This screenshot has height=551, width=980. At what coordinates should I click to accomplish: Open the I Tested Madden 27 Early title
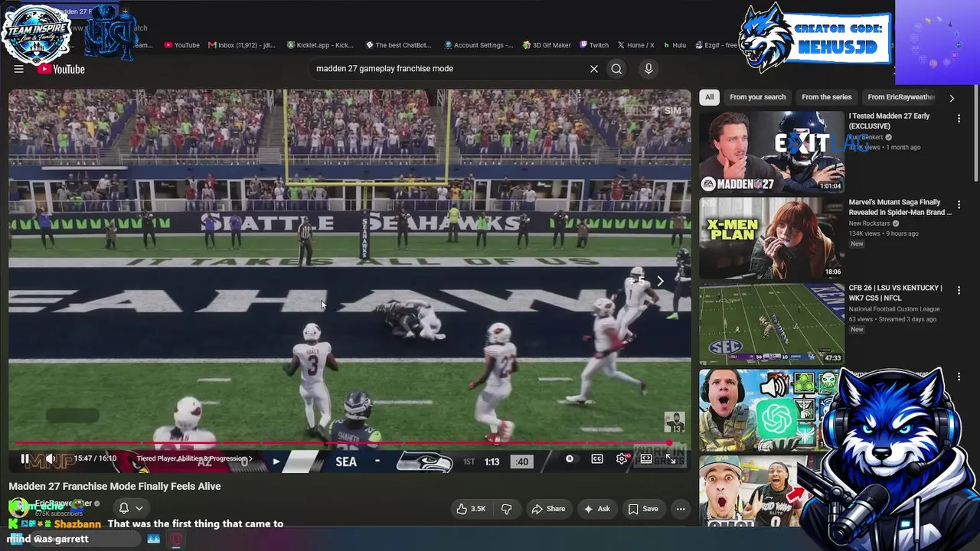click(x=889, y=121)
